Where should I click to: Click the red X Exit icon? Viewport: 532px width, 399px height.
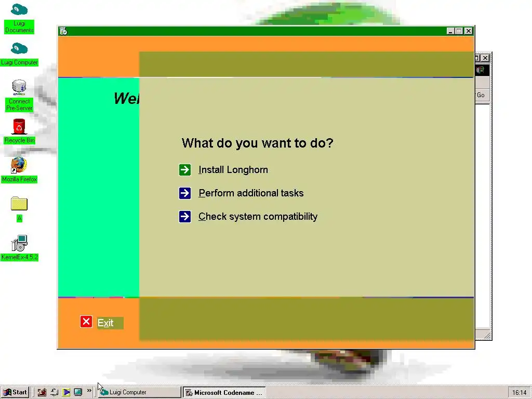click(x=86, y=322)
